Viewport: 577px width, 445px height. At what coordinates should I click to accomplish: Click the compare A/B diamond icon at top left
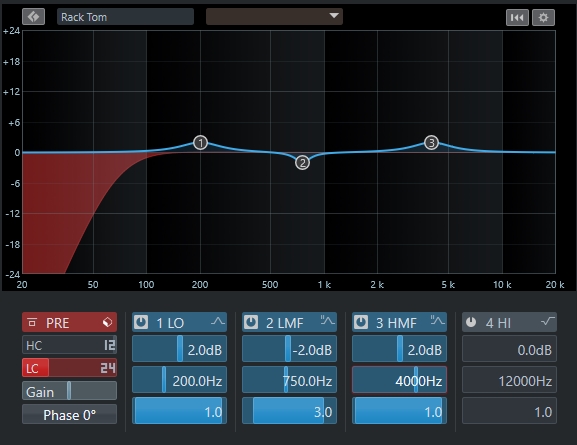[33, 17]
